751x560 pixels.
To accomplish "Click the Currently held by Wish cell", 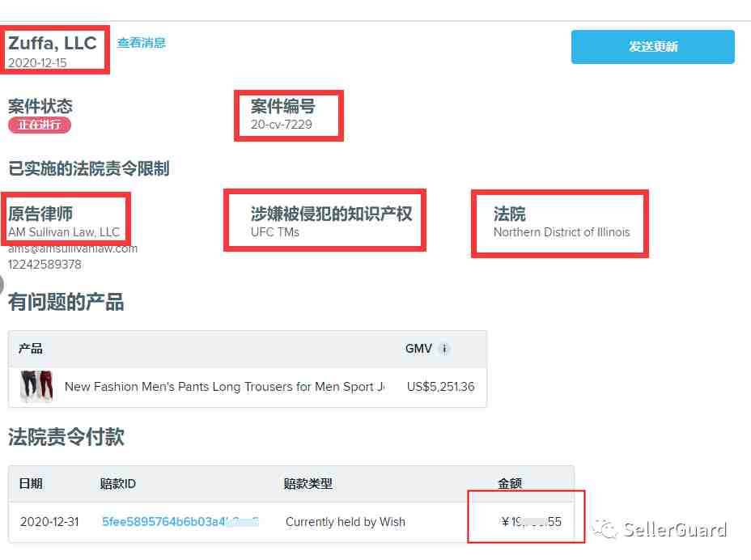I will coord(346,522).
